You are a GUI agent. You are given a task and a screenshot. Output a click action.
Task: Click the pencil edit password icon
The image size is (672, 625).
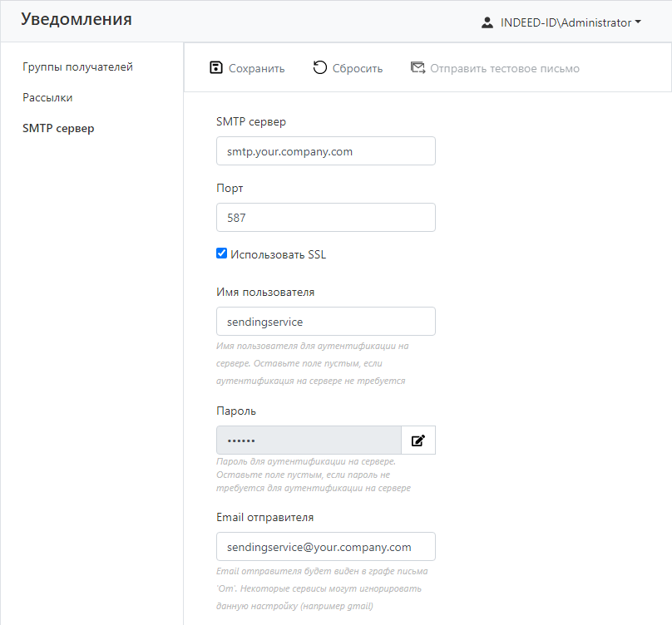coord(418,440)
